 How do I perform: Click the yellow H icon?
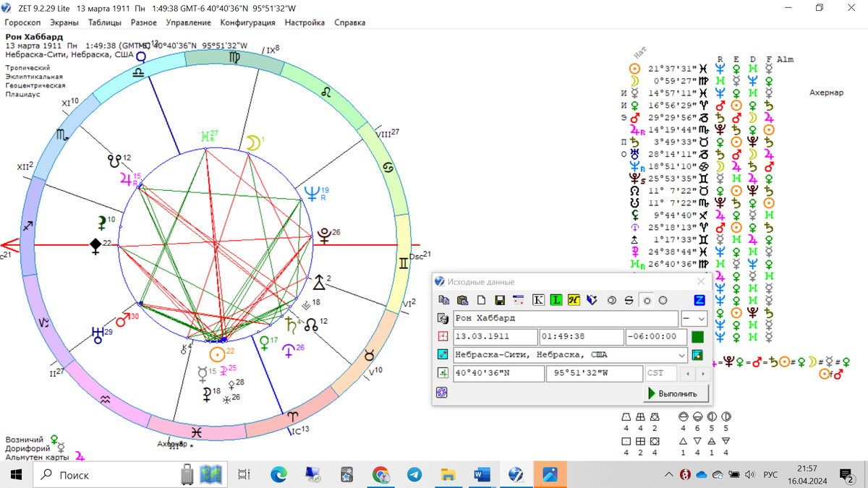574,300
